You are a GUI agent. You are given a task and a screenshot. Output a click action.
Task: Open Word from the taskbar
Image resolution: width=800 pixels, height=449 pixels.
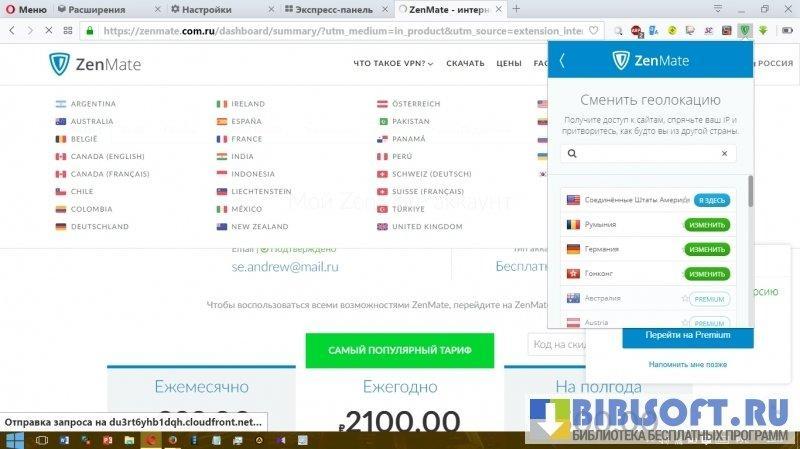(x=64, y=440)
